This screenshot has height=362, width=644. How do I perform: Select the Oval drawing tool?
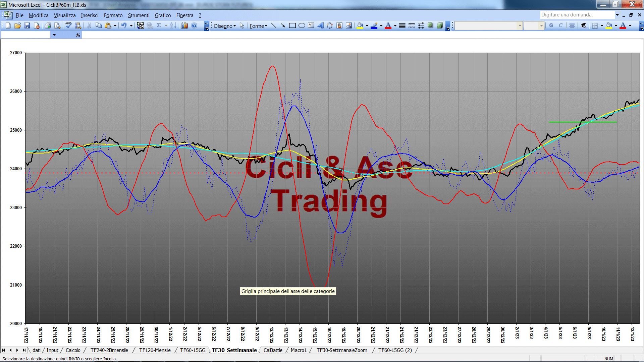[302, 25]
